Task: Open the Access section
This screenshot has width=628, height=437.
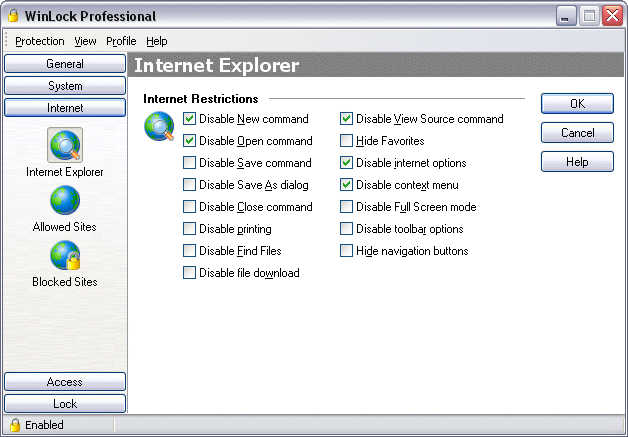Action: coord(65,382)
